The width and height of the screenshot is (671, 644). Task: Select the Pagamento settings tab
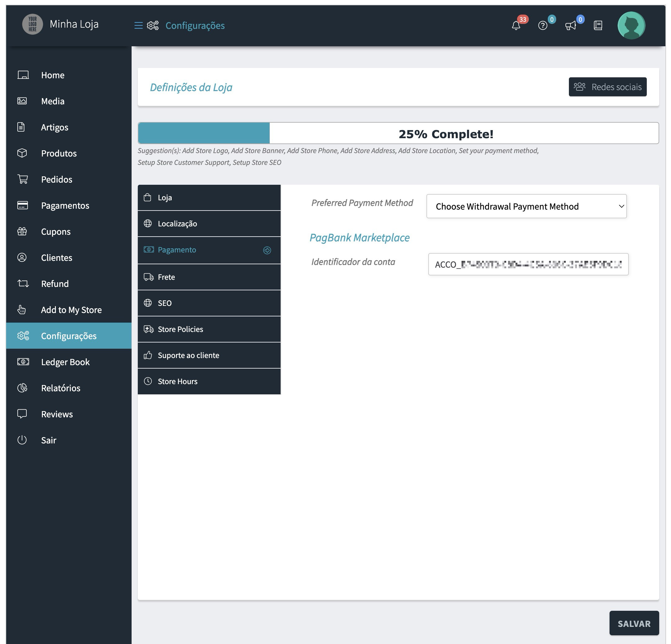[209, 250]
